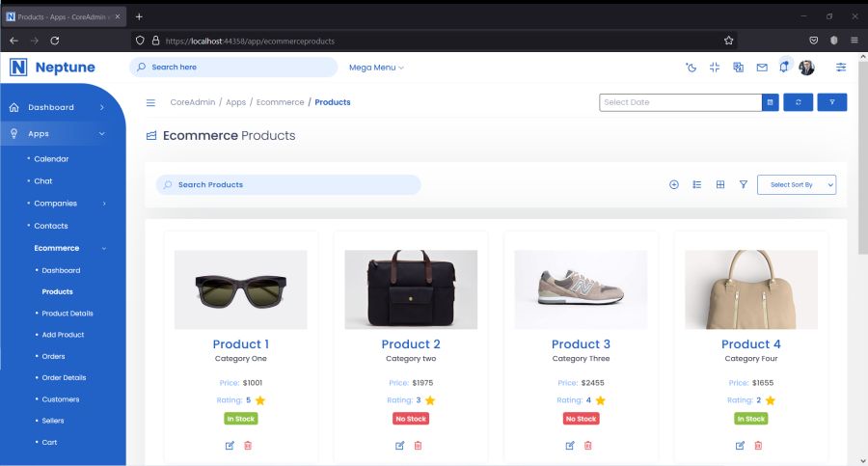Click the sunglasses product image
The width and height of the screenshot is (868, 466).
click(x=241, y=289)
